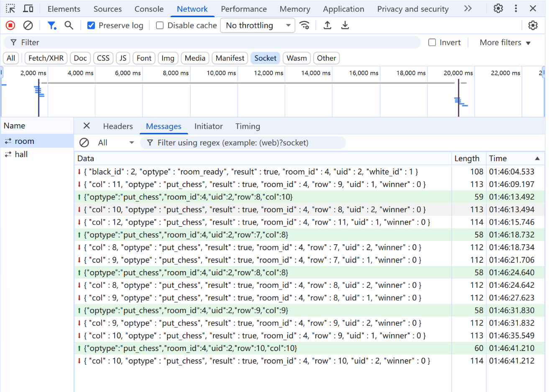Screen dimensions: 550x392
Task: Filter by Doc requests
Action: tap(80, 58)
